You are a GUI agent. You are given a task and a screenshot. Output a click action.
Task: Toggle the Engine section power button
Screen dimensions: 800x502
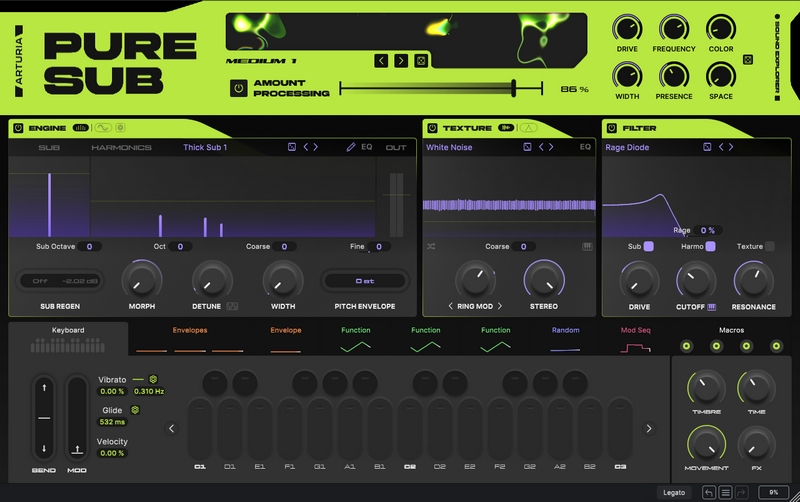point(18,128)
